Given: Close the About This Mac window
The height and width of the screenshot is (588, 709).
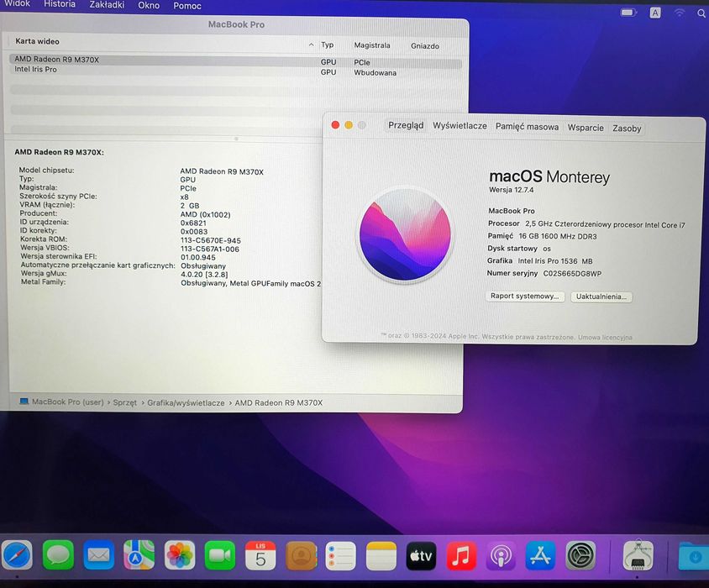Looking at the screenshot, I should click(335, 125).
